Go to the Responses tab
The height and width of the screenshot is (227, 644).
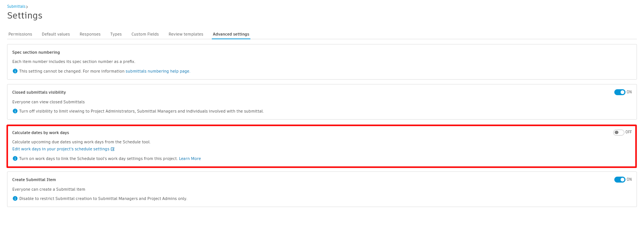click(x=90, y=34)
